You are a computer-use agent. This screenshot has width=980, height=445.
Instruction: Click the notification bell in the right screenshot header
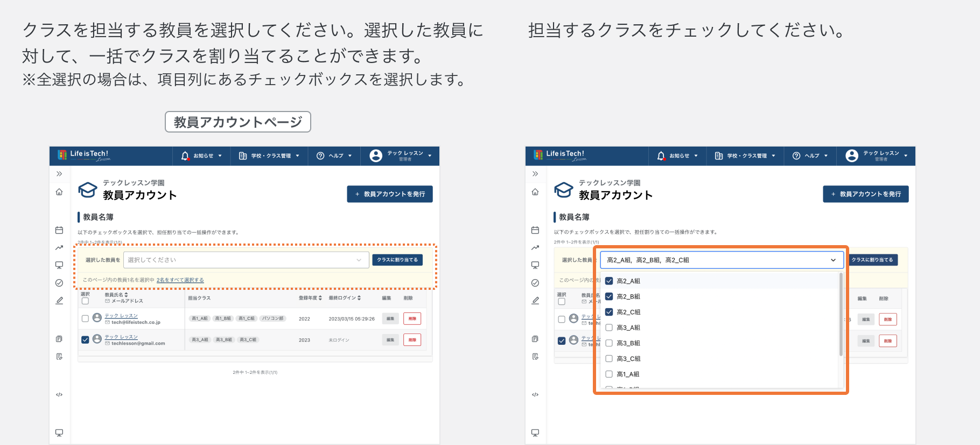click(x=661, y=156)
